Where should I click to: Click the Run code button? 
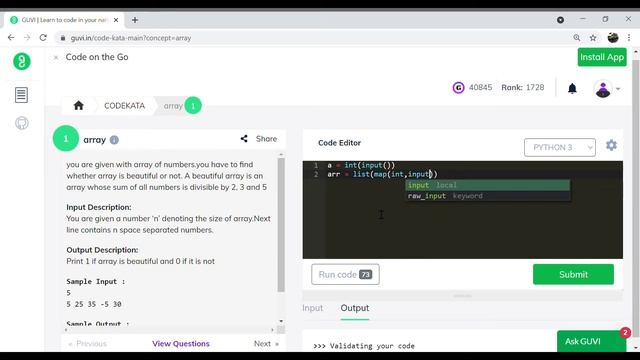point(345,274)
